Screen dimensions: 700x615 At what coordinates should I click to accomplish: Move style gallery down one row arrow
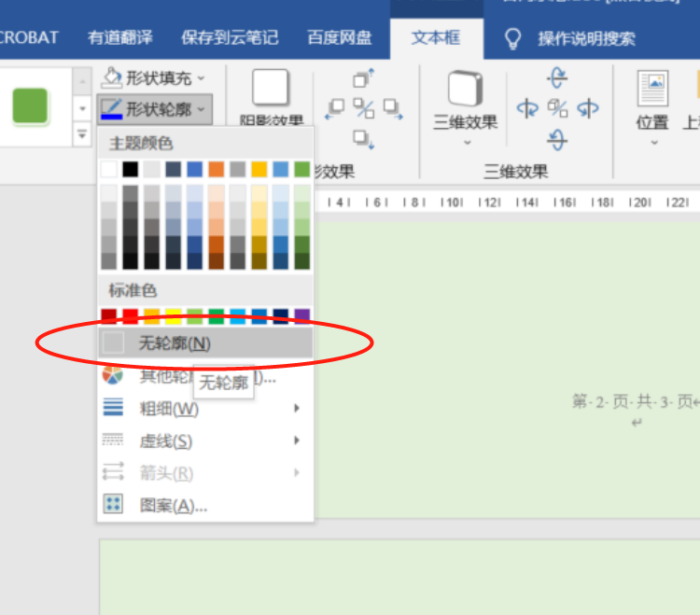pyautogui.click(x=82, y=108)
